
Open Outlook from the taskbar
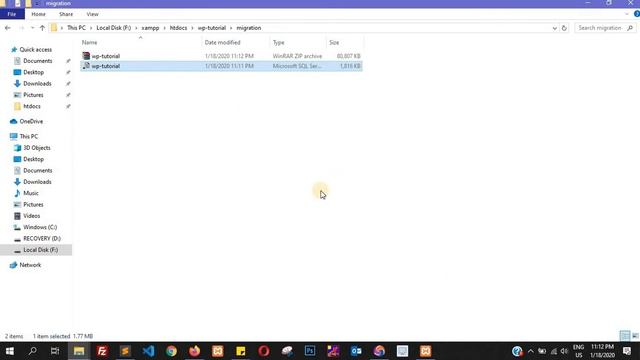[356, 351]
